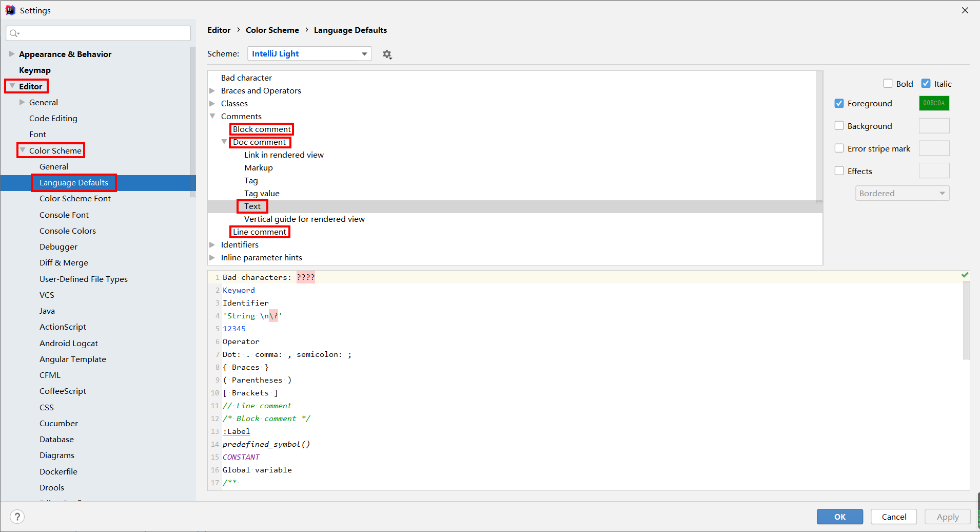Click the help question mark button
980x532 pixels.
coord(17,517)
